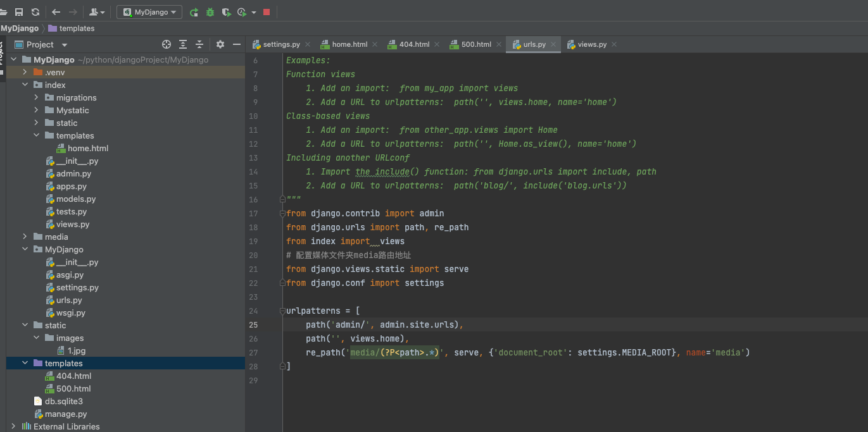Image resolution: width=868 pixels, height=432 pixels.
Task: Close the urls.py editor tab
Action: pyautogui.click(x=553, y=45)
